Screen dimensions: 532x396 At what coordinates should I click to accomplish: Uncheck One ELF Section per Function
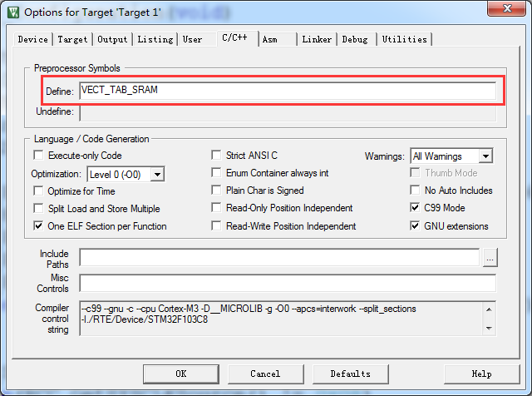tap(38, 225)
